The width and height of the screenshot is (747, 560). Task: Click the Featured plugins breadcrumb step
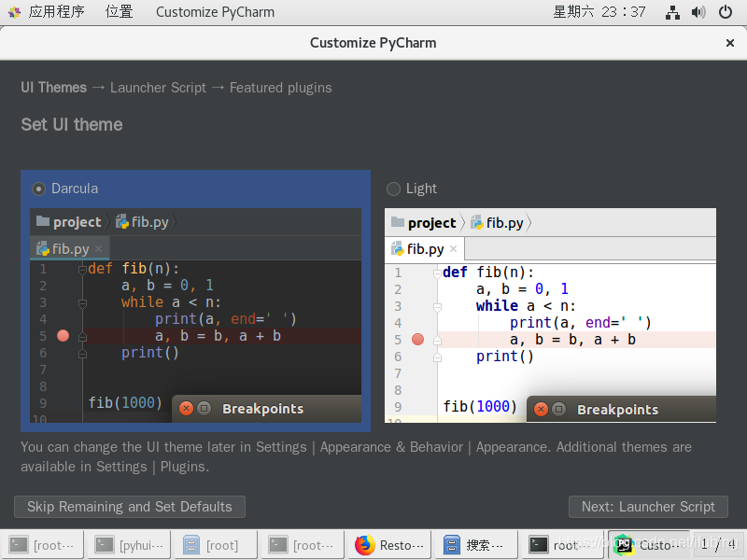[281, 88]
